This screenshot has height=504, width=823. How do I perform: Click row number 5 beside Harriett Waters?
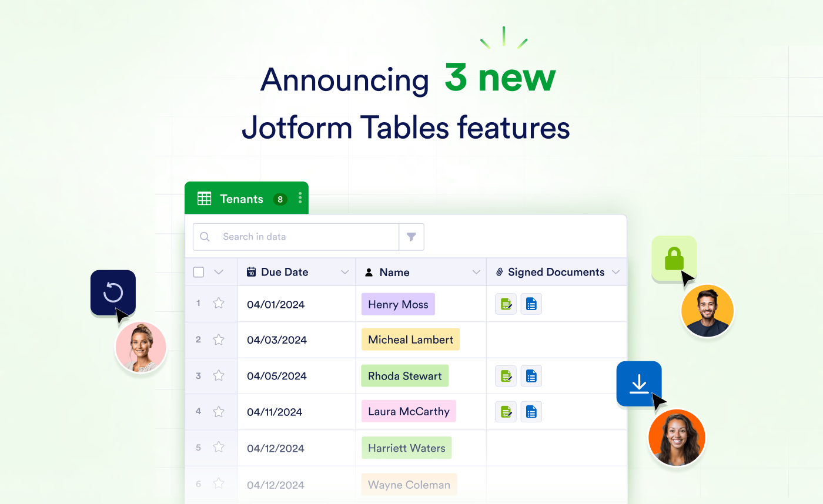pos(198,448)
